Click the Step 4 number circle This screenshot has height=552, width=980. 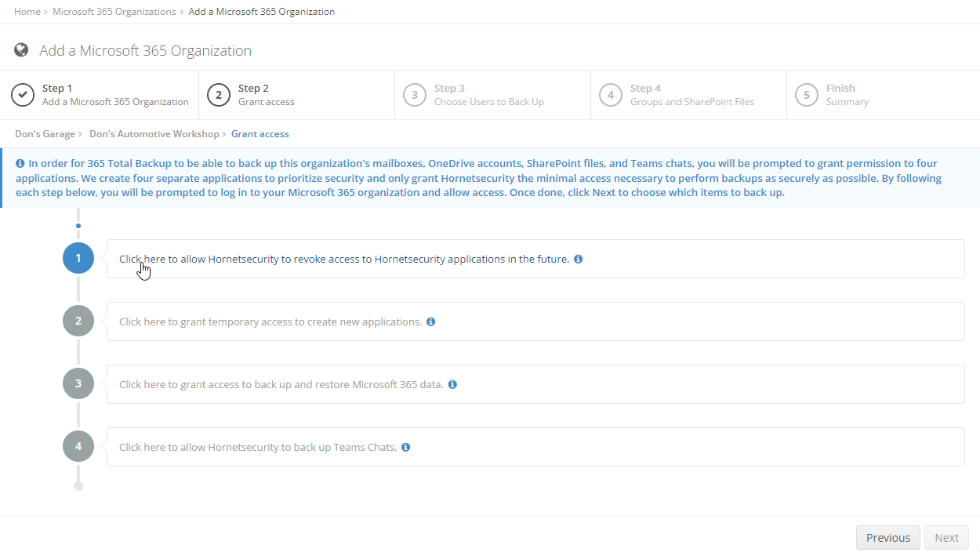coord(611,95)
